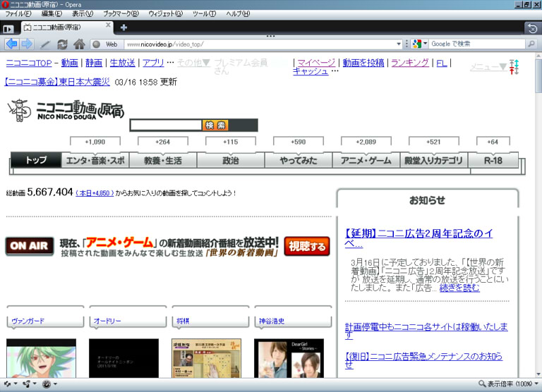The width and height of the screenshot is (542, 392).
Task: Open the 生放送 link
Action: coord(122,63)
